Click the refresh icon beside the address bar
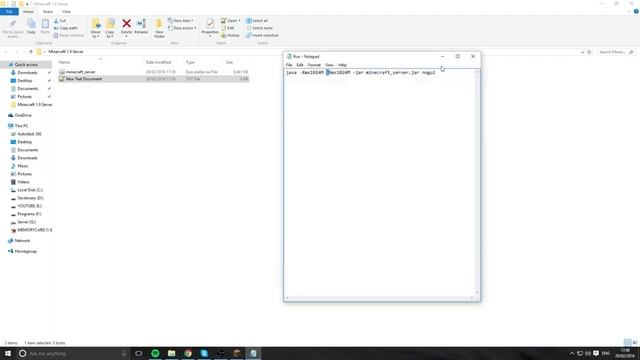 [x=589, y=52]
